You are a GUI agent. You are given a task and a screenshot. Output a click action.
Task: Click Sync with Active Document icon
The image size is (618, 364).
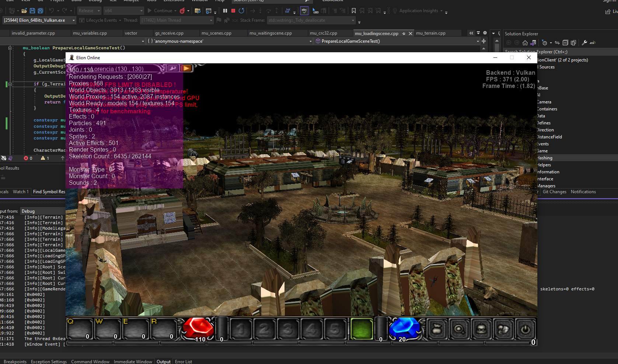(557, 43)
